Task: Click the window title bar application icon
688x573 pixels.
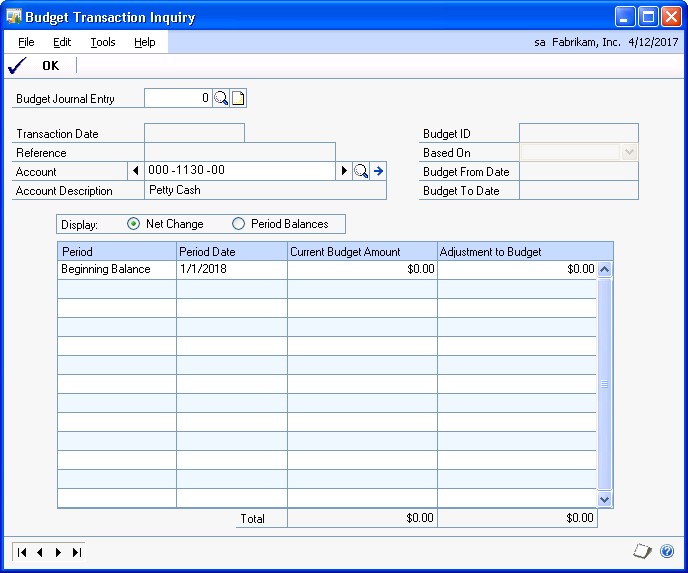Action: point(14,17)
